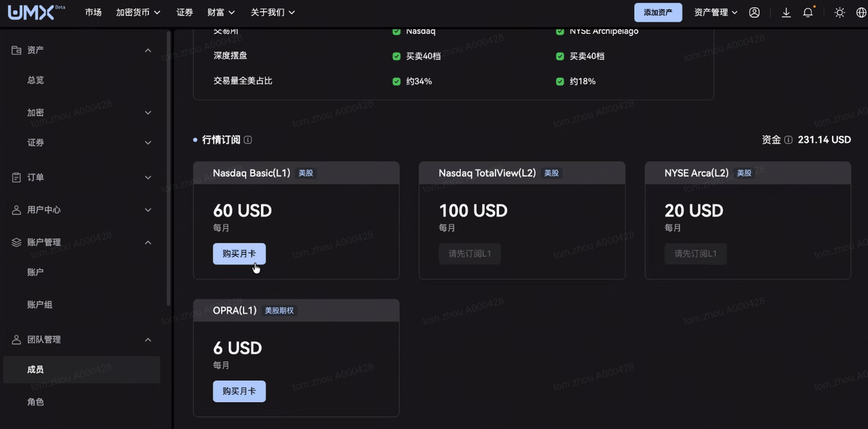Go to 市场 in top navigation
The height and width of the screenshot is (429, 868).
click(94, 12)
